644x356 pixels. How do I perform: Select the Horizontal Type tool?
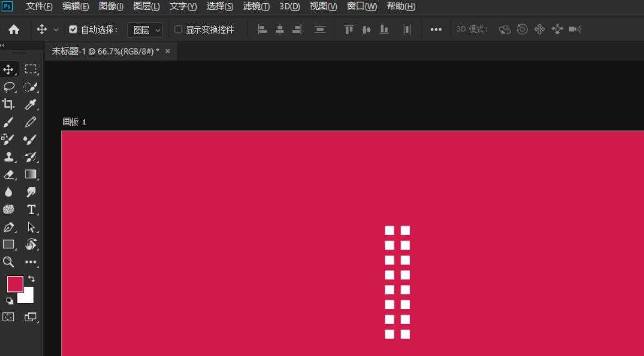pyautogui.click(x=31, y=210)
